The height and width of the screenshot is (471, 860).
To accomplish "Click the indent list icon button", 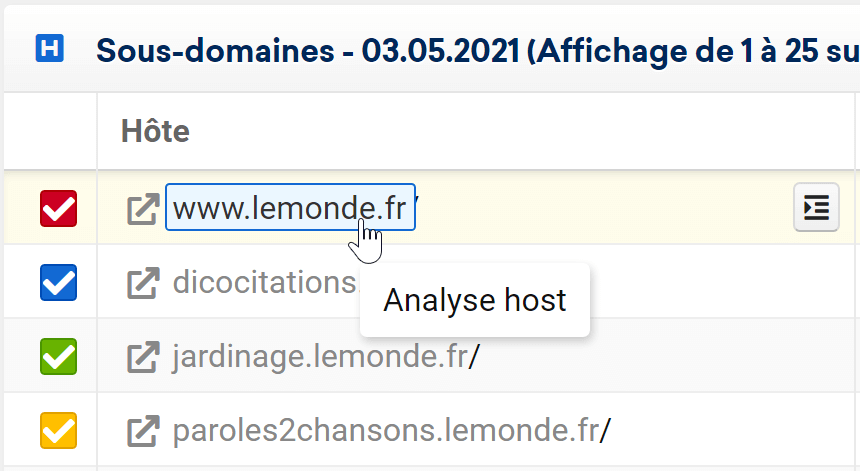I will (x=816, y=207).
